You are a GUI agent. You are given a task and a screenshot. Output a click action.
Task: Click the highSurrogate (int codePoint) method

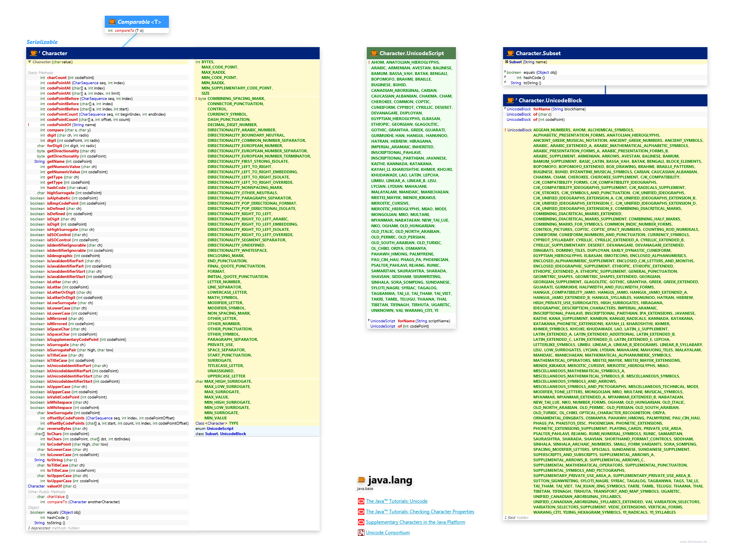point(74,193)
